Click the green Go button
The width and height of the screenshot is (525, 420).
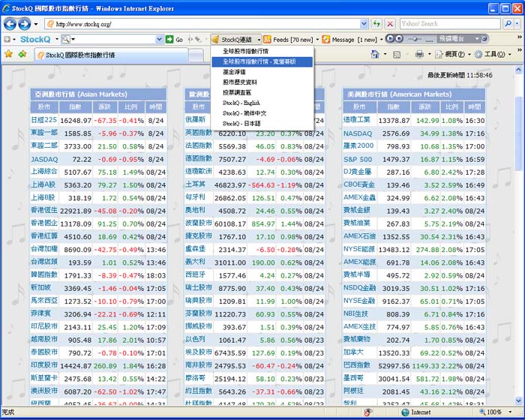pos(175,40)
